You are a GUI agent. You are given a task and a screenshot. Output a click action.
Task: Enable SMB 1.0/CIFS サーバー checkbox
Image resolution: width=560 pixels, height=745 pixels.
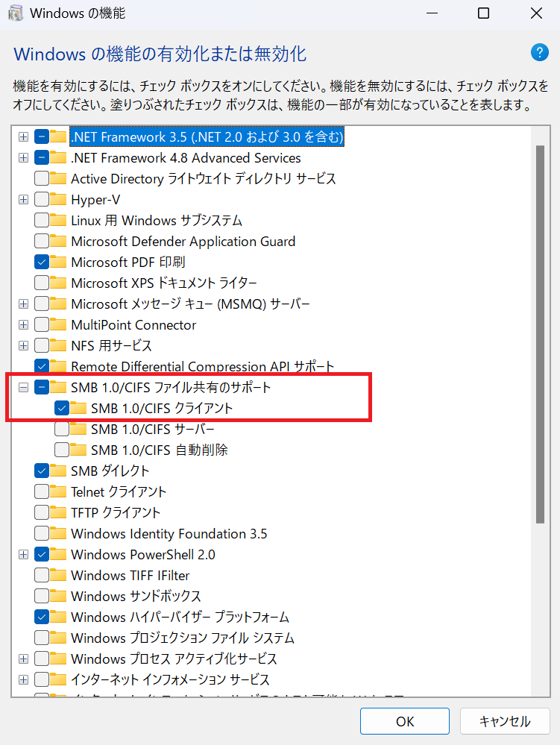pos(62,429)
